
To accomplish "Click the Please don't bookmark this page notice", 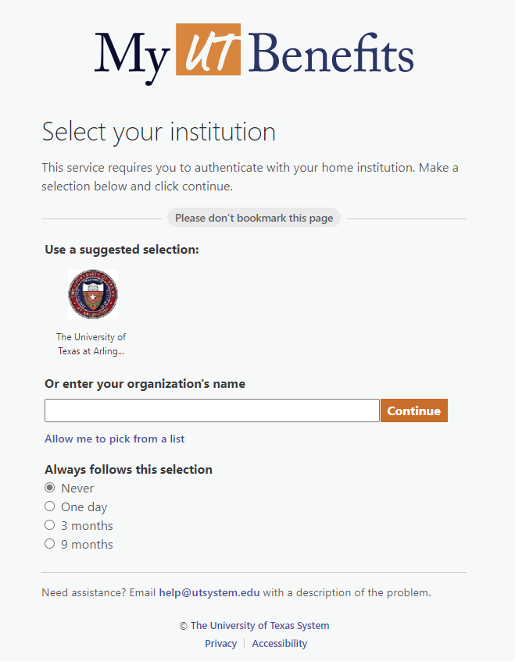I will 254,218.
